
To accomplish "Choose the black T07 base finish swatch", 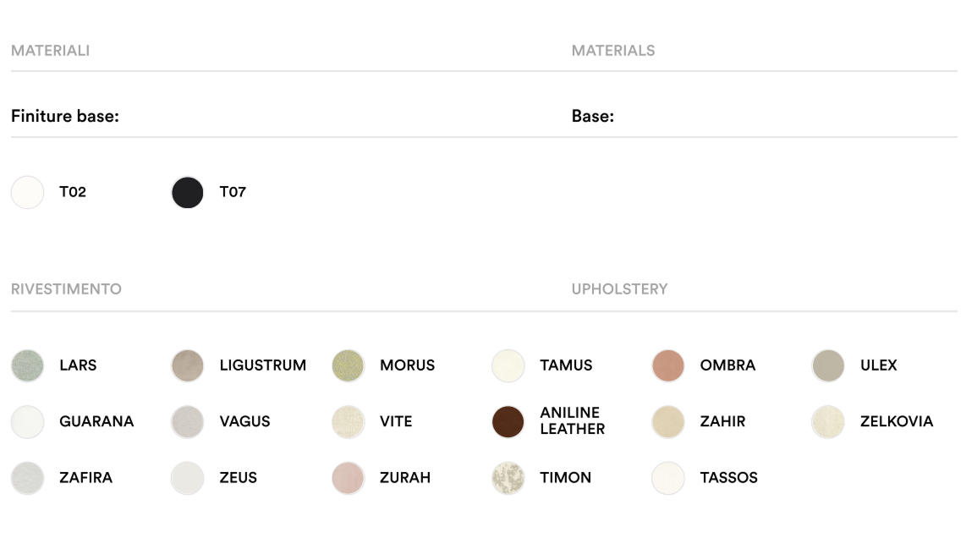I will point(187,193).
